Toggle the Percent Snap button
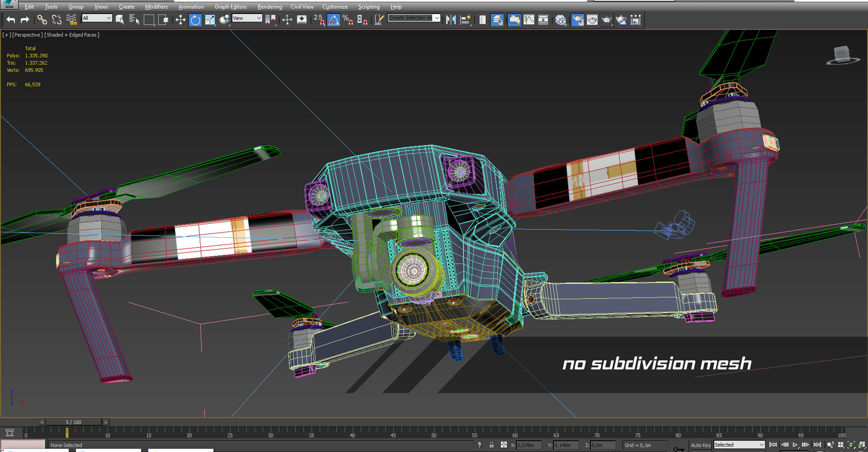Viewport: 868px width, 452px height. (x=348, y=20)
